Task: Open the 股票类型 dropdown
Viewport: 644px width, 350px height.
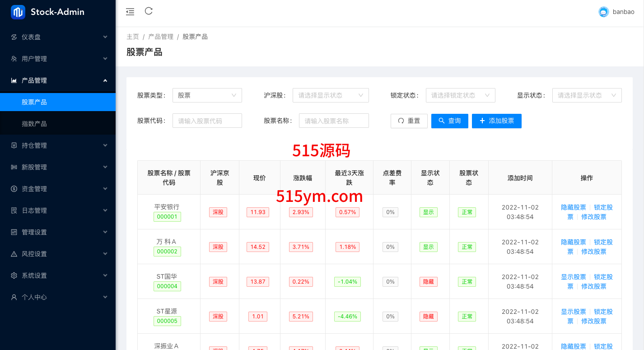Action: pyautogui.click(x=207, y=95)
